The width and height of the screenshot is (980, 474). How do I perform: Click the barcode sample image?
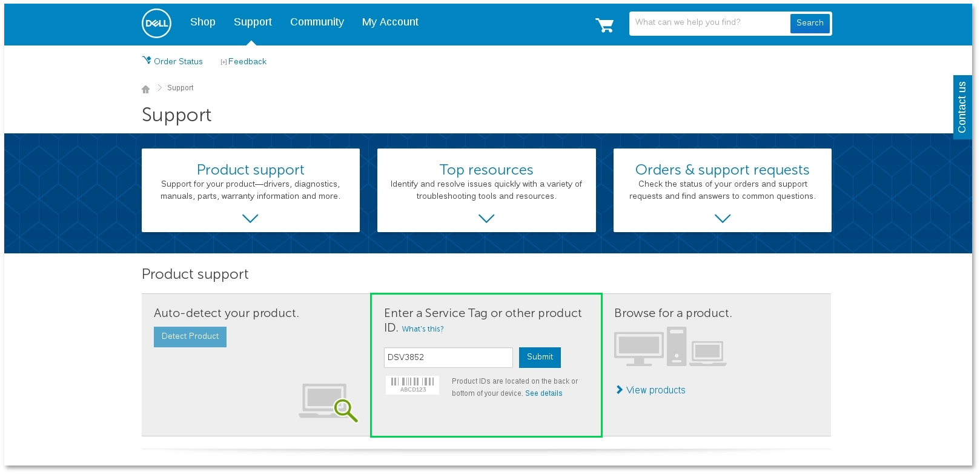pos(412,385)
